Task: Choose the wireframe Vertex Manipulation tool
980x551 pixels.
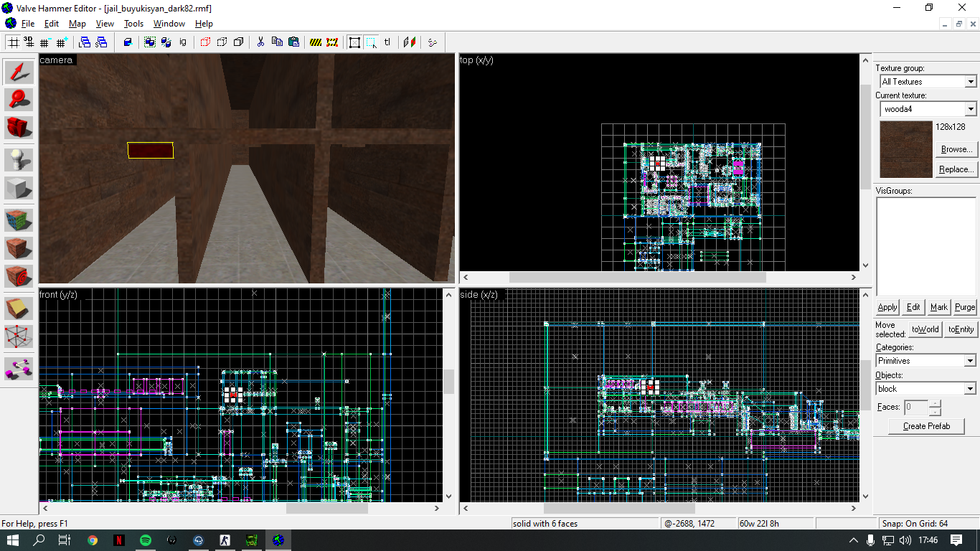Action: 19,335
